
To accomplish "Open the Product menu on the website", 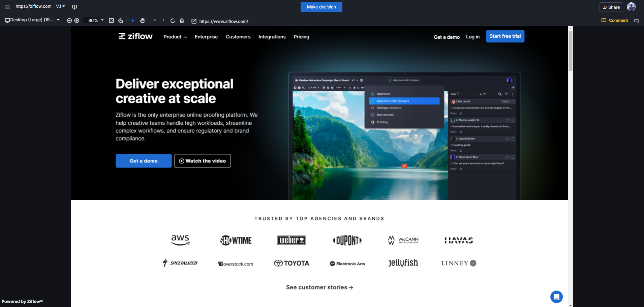I will click(x=175, y=37).
